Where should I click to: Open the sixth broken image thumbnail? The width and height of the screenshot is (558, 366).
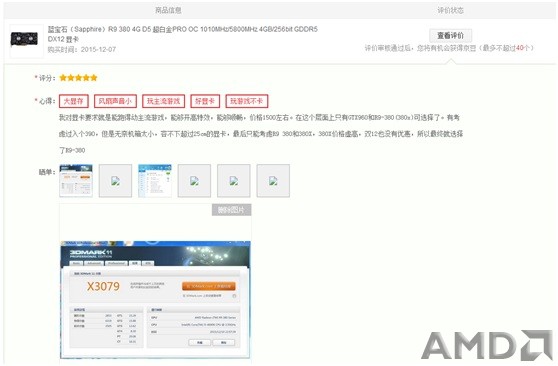273,181
